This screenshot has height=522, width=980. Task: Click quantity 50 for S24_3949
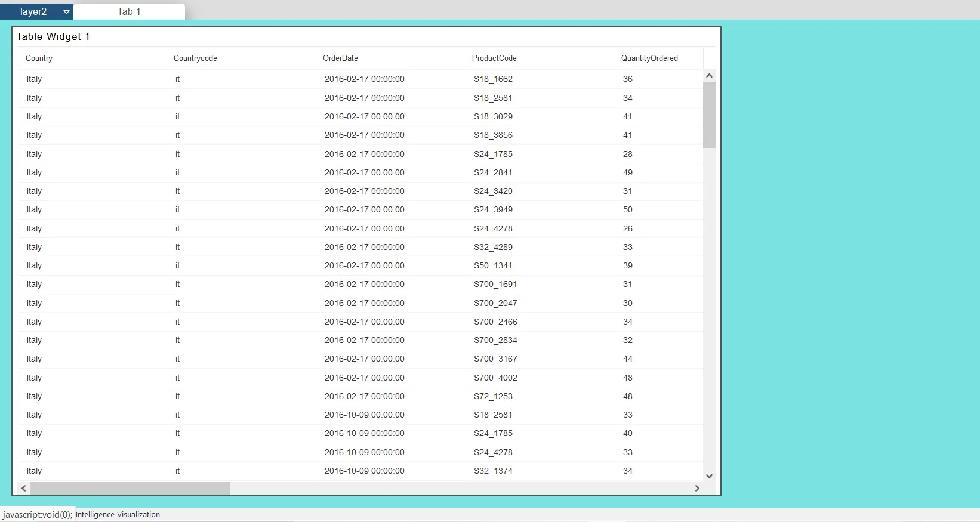tap(628, 210)
